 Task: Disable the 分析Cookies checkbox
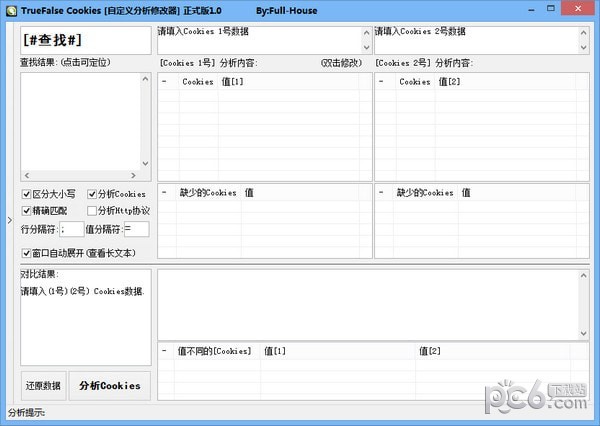coord(93,194)
